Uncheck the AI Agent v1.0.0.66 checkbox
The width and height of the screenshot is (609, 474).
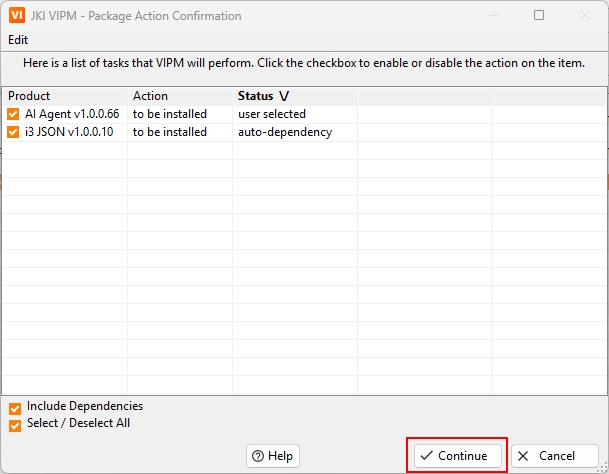click(x=13, y=114)
